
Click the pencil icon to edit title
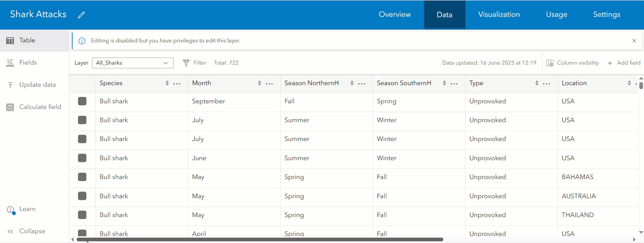(x=81, y=15)
